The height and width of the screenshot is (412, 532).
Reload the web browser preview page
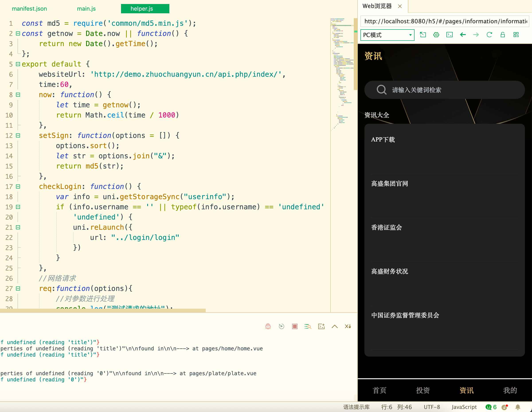(489, 35)
